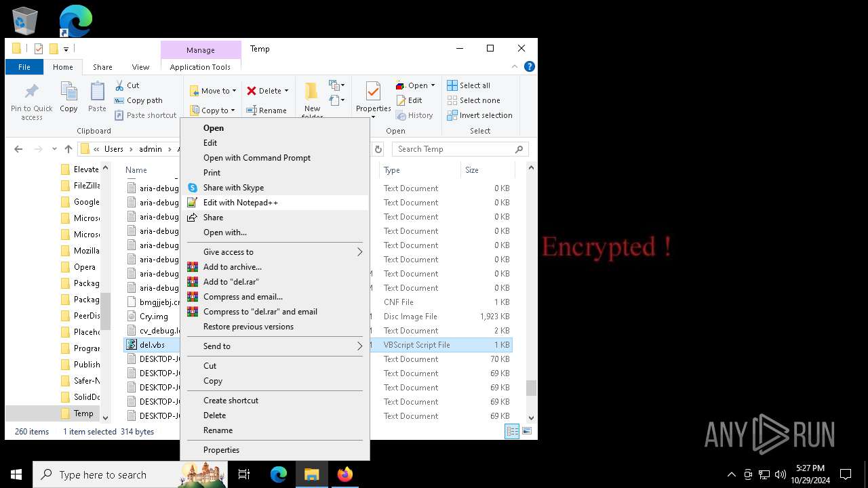This screenshot has width=868, height=488.
Task: Open Edge from the taskbar
Action: (x=279, y=474)
